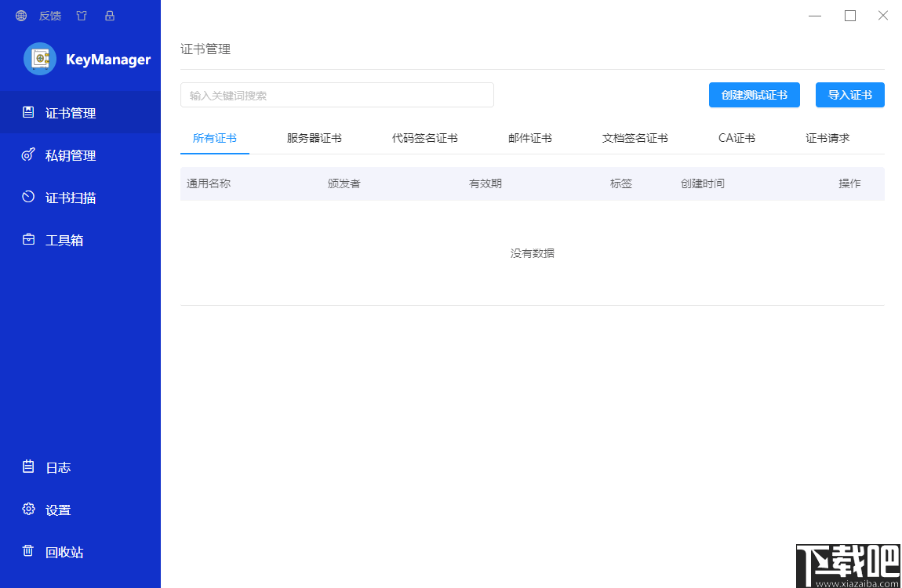Click the globe language icon in top bar

(20, 15)
